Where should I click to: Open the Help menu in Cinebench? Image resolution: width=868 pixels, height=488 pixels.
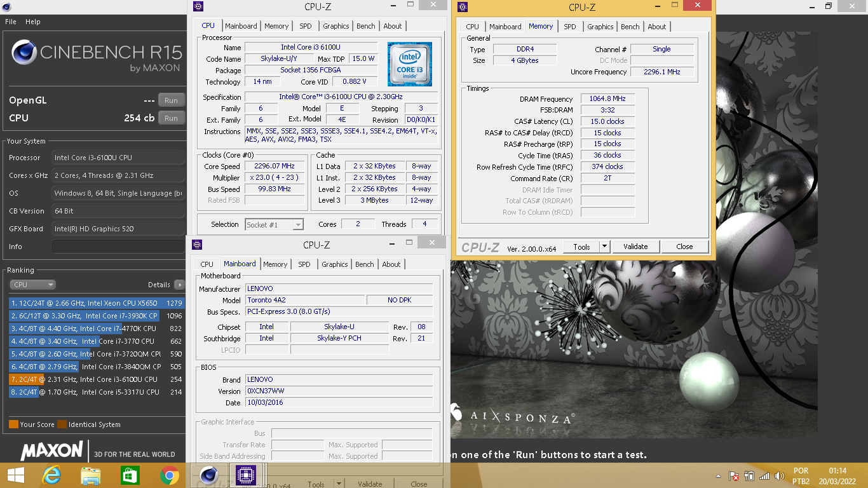tap(33, 22)
